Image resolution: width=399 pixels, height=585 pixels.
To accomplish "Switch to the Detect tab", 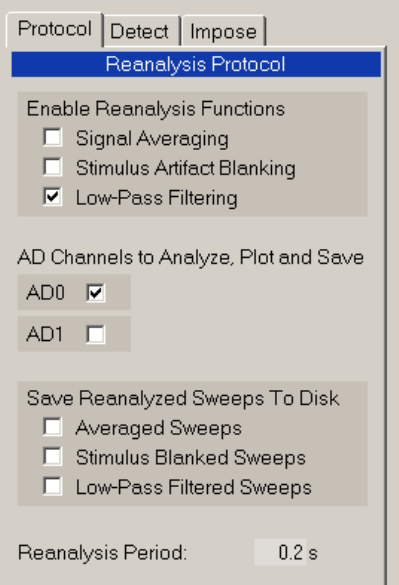I will point(141,31).
